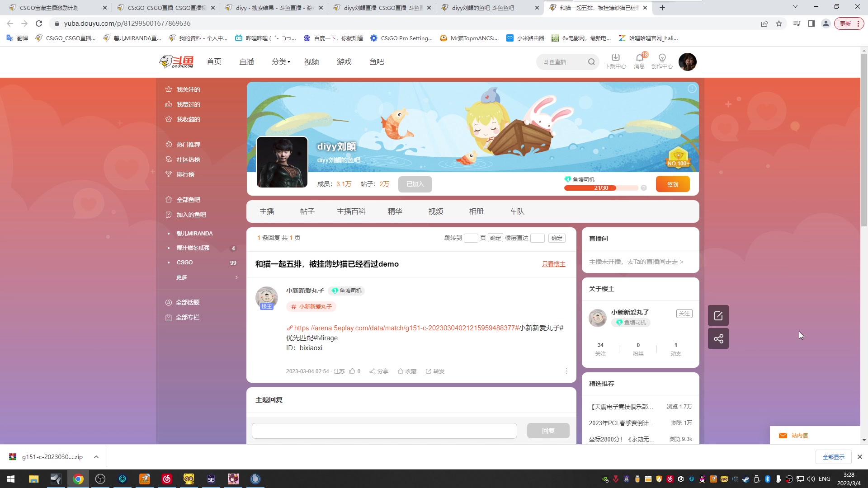This screenshot has width=868, height=488.
Task: Switch to the 相册 tab
Action: coord(476,211)
